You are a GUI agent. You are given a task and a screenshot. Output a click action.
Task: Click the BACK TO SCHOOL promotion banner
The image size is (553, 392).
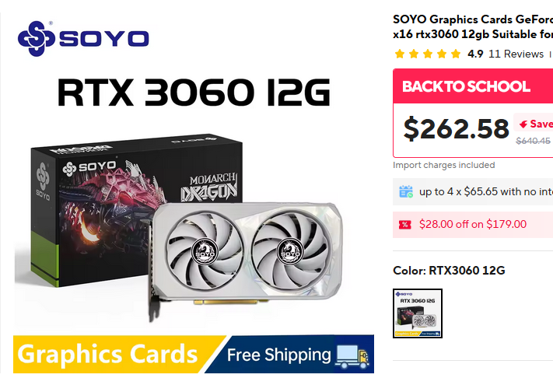coord(473,86)
